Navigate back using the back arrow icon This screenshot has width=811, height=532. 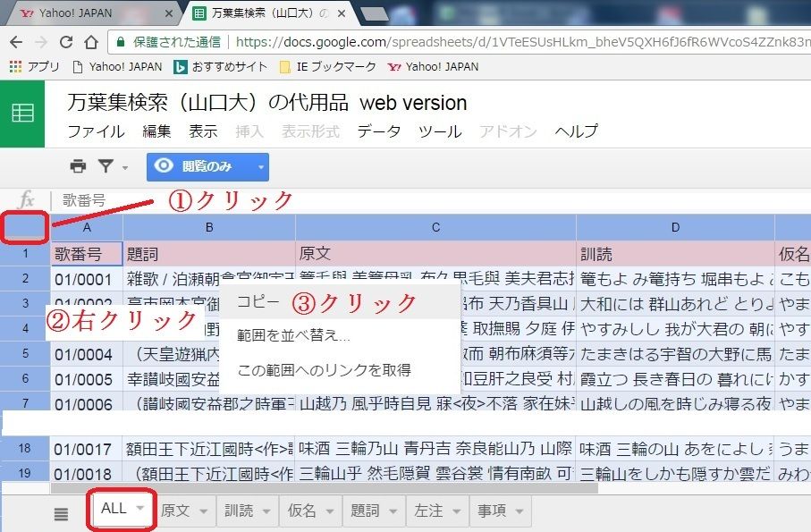point(16,41)
